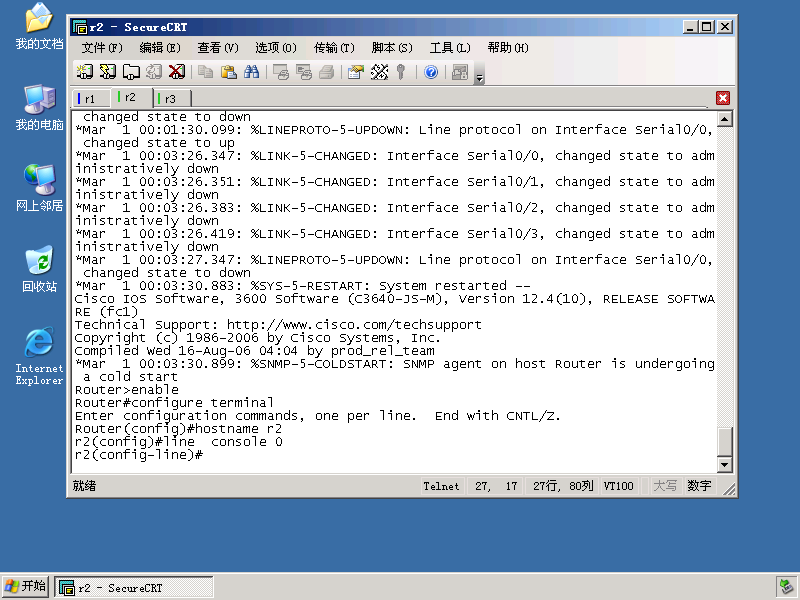This screenshot has height=600, width=800.
Task: Click the 'Router>enable' terminal line
Action: click(x=127, y=390)
